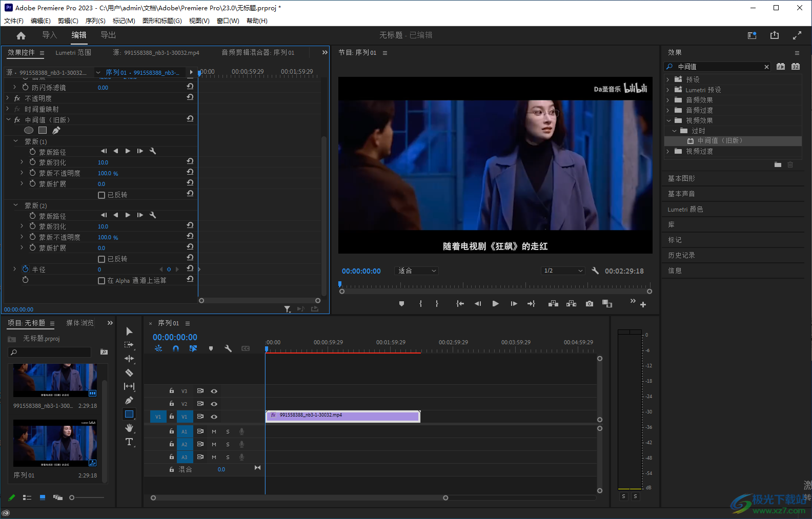Create new custom bin in Effects panel

pos(778,164)
